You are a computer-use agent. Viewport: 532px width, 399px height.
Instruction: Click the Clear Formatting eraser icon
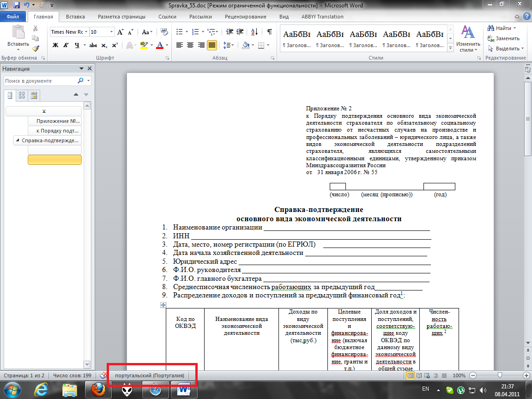164,32
